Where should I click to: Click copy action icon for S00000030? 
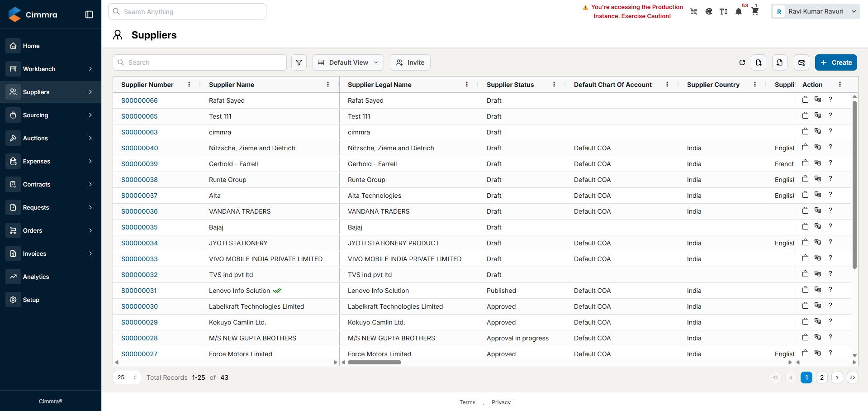click(818, 306)
